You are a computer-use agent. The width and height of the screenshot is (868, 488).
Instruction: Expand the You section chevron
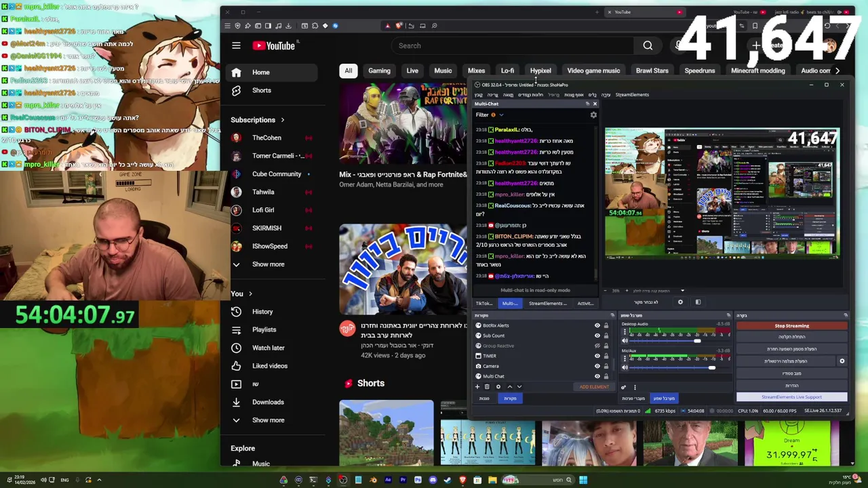click(x=250, y=294)
